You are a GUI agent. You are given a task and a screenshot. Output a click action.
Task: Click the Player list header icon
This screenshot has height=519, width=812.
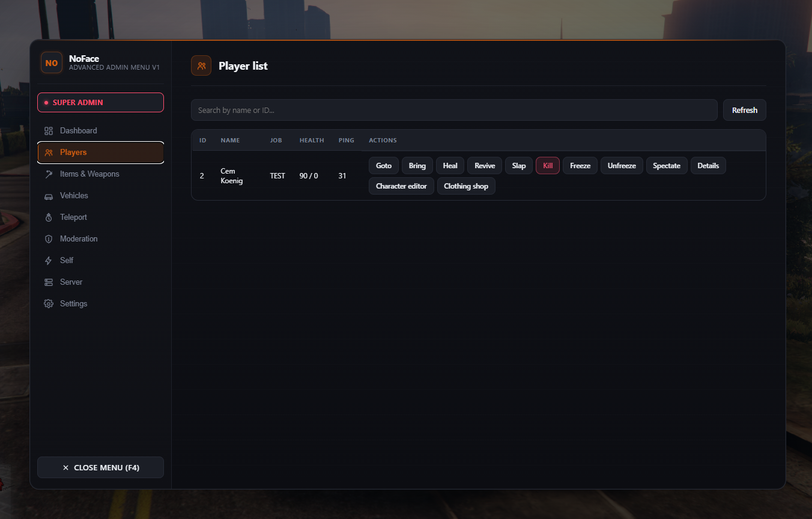coord(201,65)
